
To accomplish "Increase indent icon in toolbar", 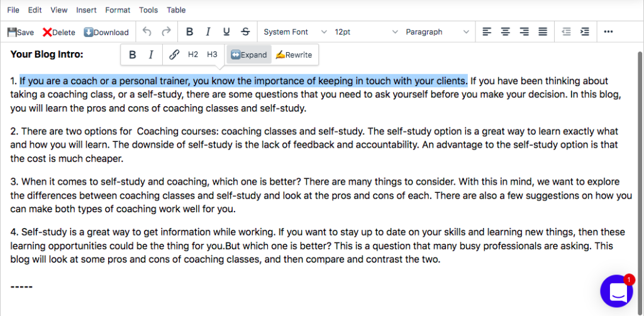I will 585,31.
